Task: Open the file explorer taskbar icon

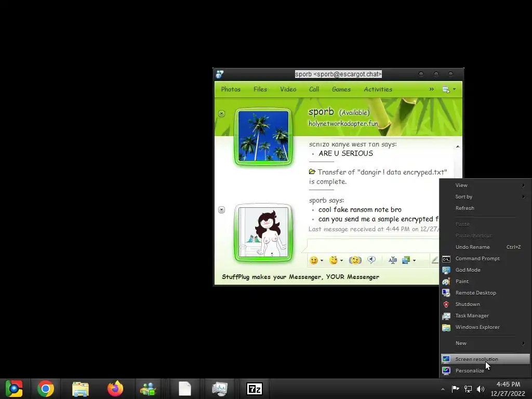Action: pyautogui.click(x=81, y=389)
